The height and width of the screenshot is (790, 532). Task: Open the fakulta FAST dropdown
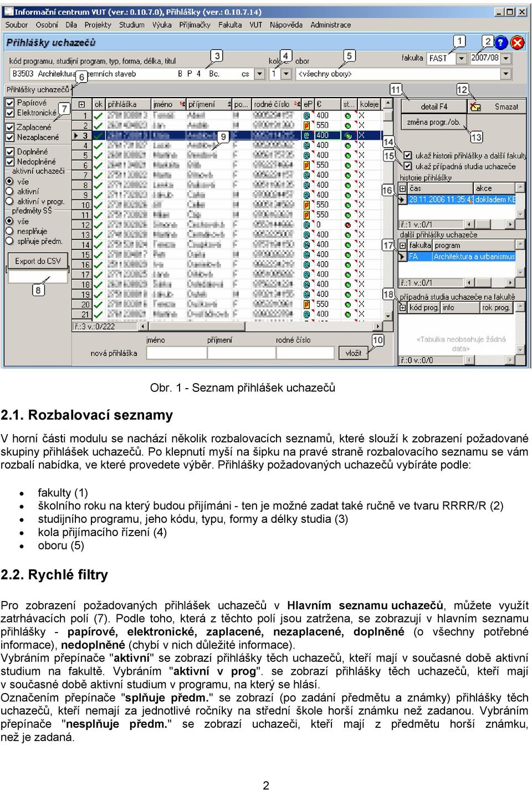(x=462, y=58)
